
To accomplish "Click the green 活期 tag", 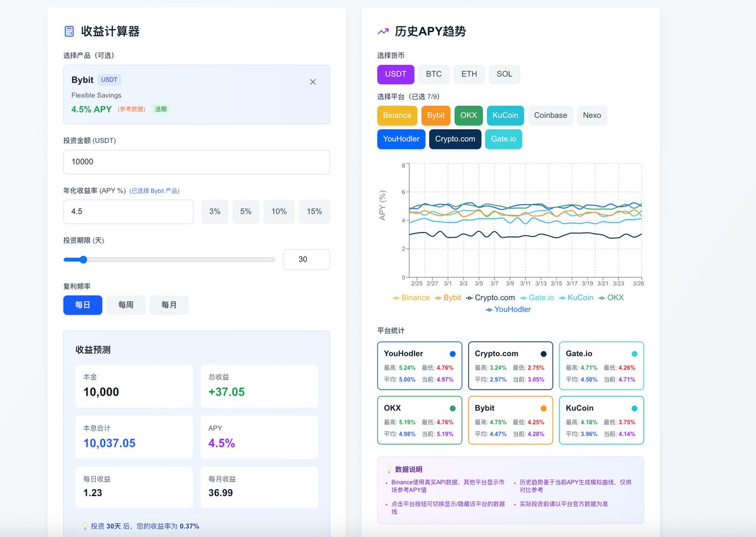I will click(x=161, y=109).
